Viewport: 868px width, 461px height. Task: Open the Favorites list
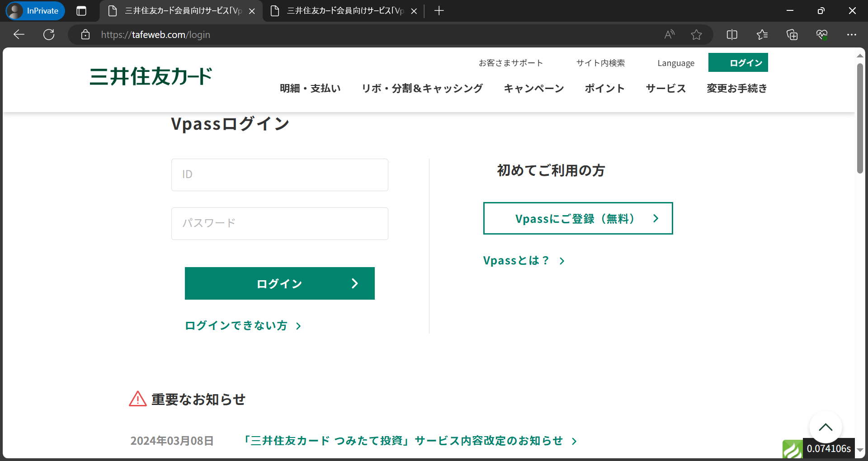[x=762, y=34]
